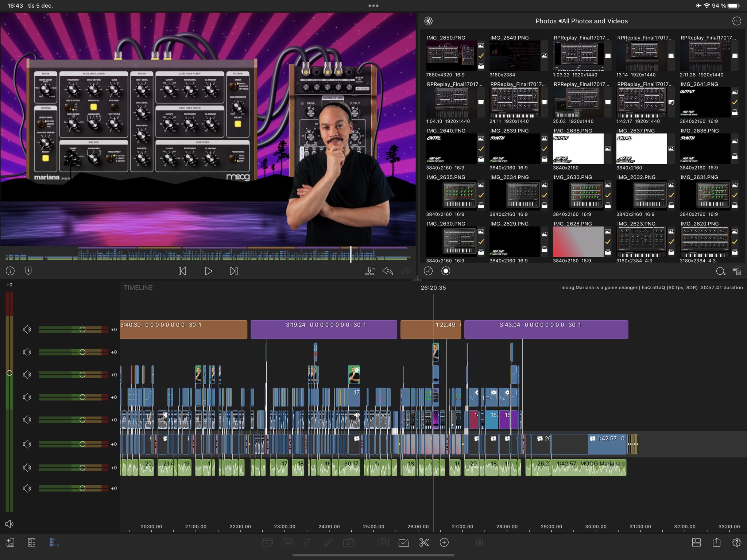Export project using share icon
The image size is (747, 560).
coord(716,542)
